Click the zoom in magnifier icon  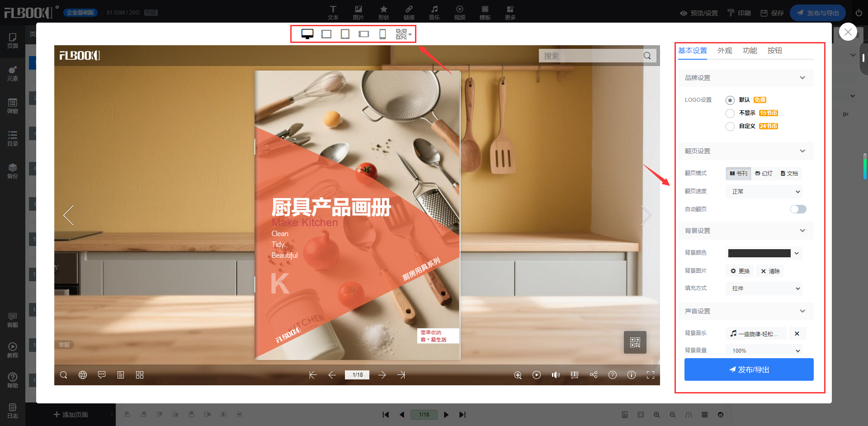point(518,375)
